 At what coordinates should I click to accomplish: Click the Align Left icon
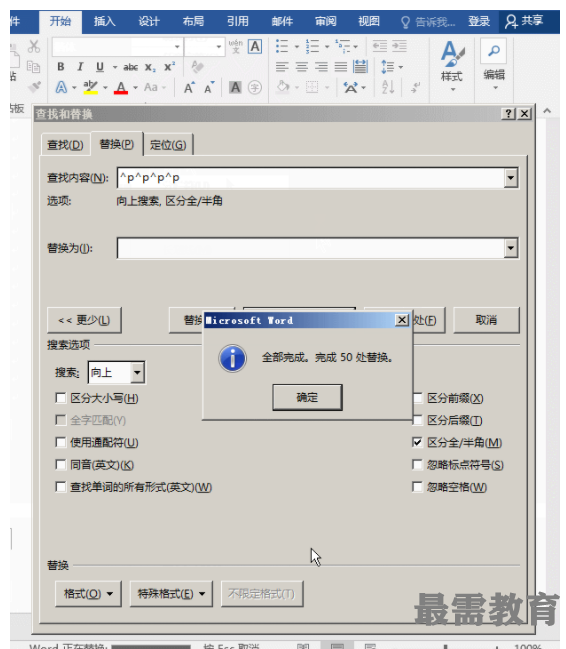[x=282, y=67]
